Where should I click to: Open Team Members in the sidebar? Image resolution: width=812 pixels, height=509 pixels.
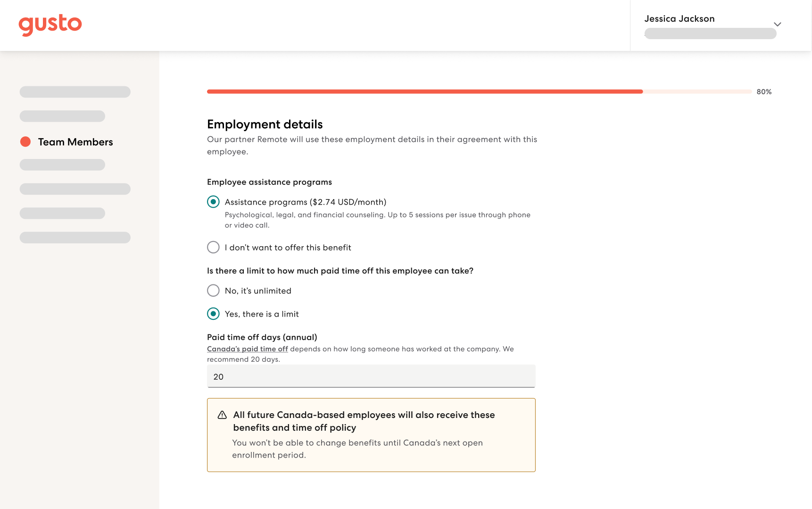pyautogui.click(x=75, y=142)
